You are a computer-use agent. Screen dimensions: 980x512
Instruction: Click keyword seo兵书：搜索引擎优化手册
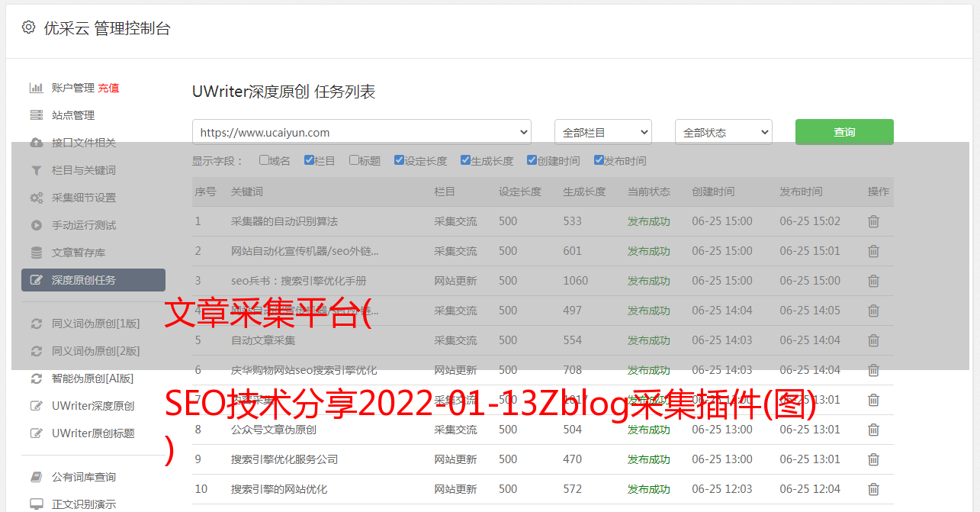coord(299,281)
